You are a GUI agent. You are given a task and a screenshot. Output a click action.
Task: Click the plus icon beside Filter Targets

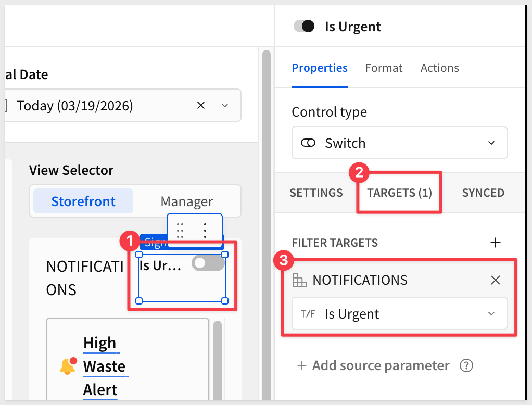tap(496, 243)
